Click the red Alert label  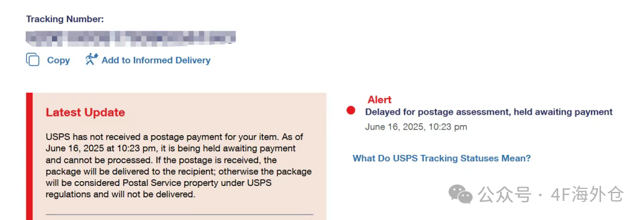coord(379,99)
